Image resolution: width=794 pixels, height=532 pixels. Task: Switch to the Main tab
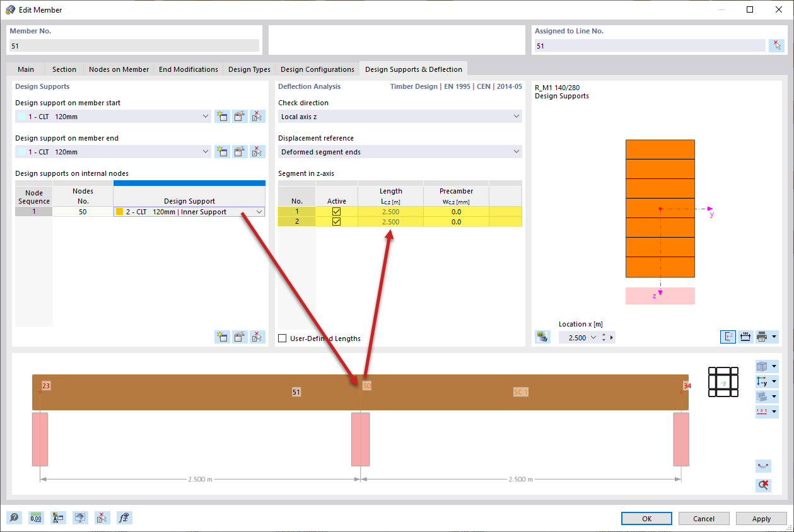26,69
